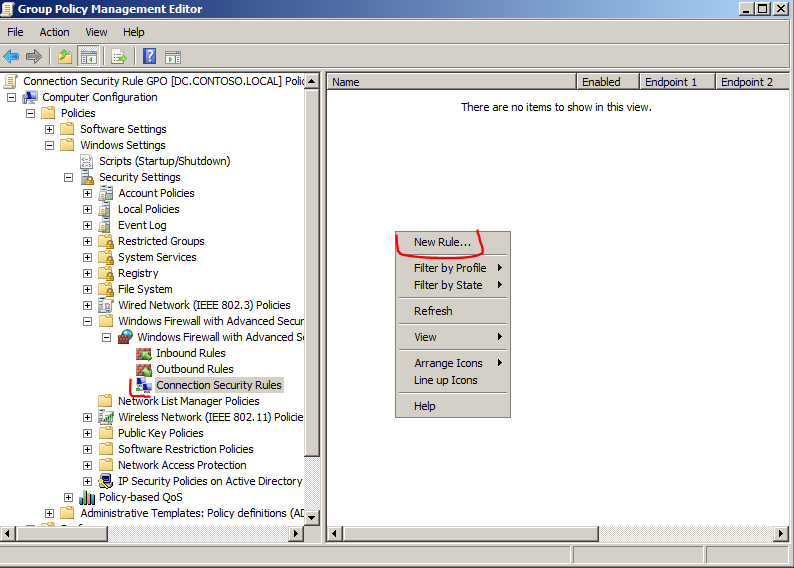The image size is (794, 568).
Task: Collapse the Windows Settings node
Action: (x=50, y=145)
